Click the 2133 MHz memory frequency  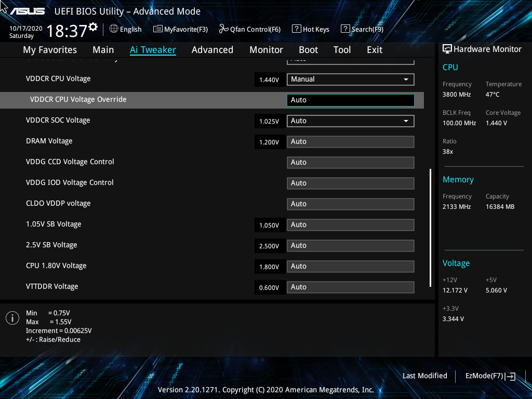tap(457, 207)
